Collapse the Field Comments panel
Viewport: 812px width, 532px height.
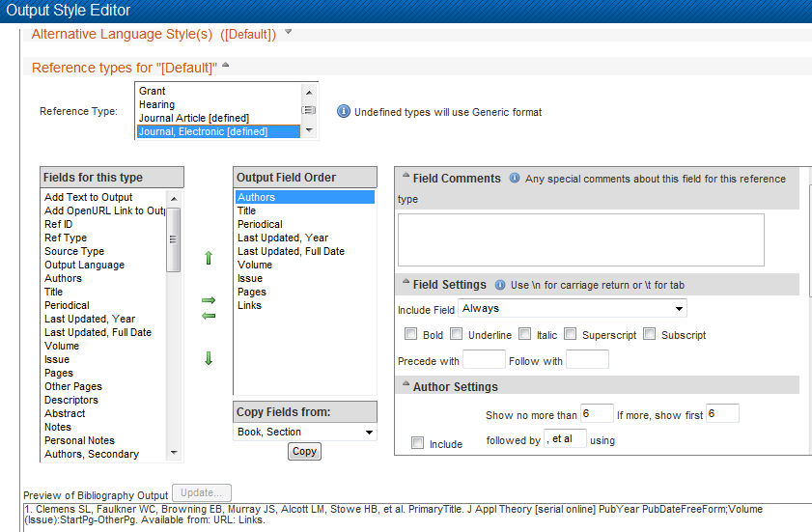point(406,175)
